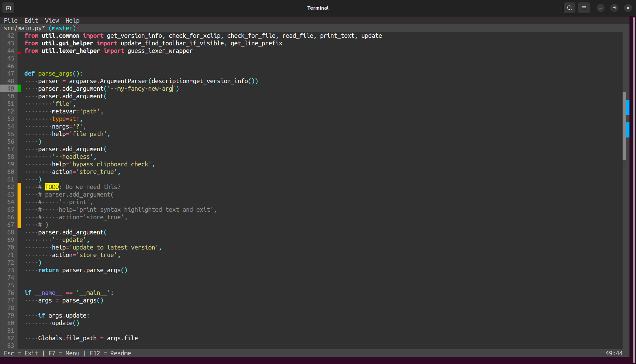Image resolution: width=636 pixels, height=364 pixels.
Task: Open the File menu
Action: click(11, 21)
